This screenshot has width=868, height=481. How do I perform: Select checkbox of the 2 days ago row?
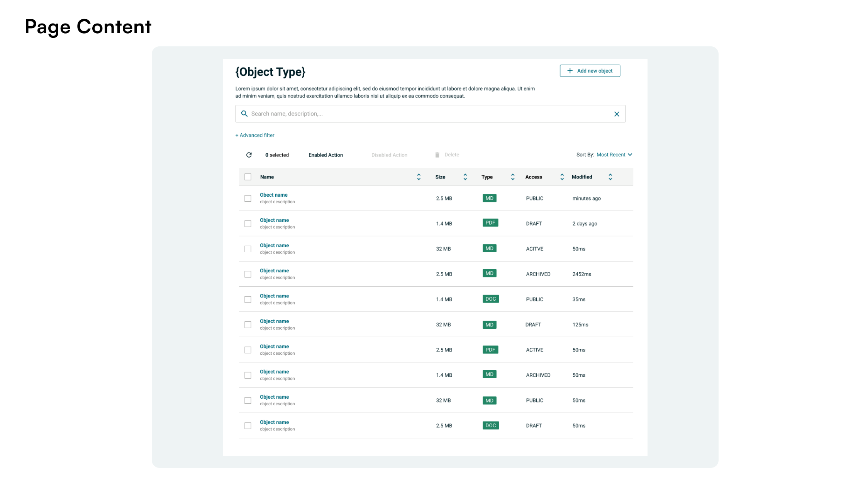248,224
